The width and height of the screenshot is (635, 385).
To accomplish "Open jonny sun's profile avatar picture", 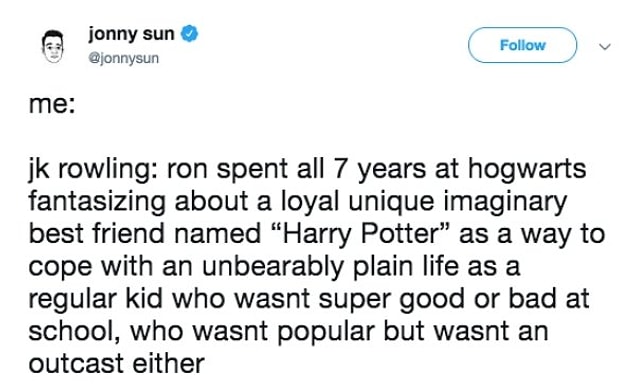I will (x=53, y=46).
